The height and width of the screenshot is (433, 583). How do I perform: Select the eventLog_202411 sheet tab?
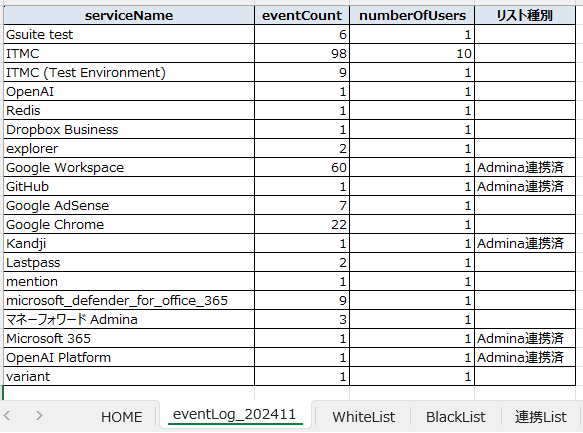[234, 414]
